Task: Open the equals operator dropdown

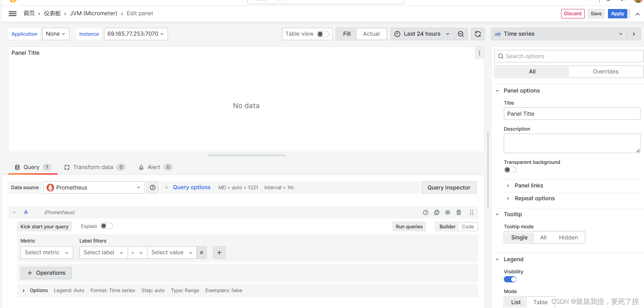Action: [137, 253]
